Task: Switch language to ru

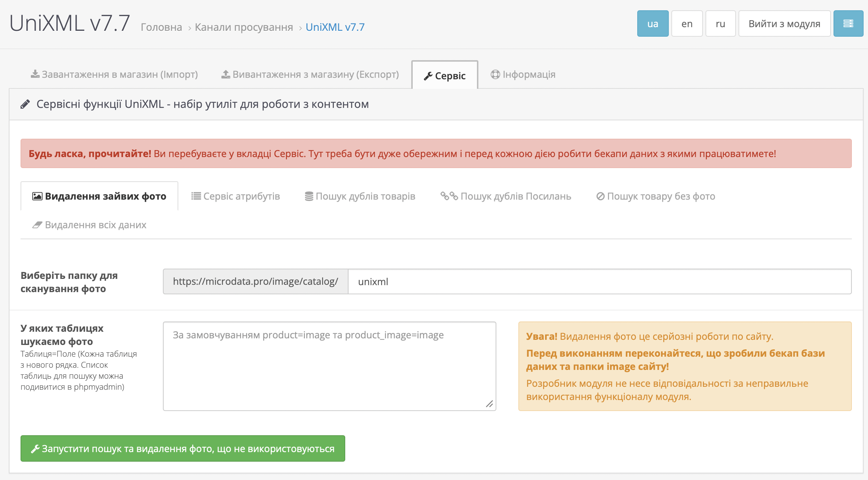Action: [720, 24]
